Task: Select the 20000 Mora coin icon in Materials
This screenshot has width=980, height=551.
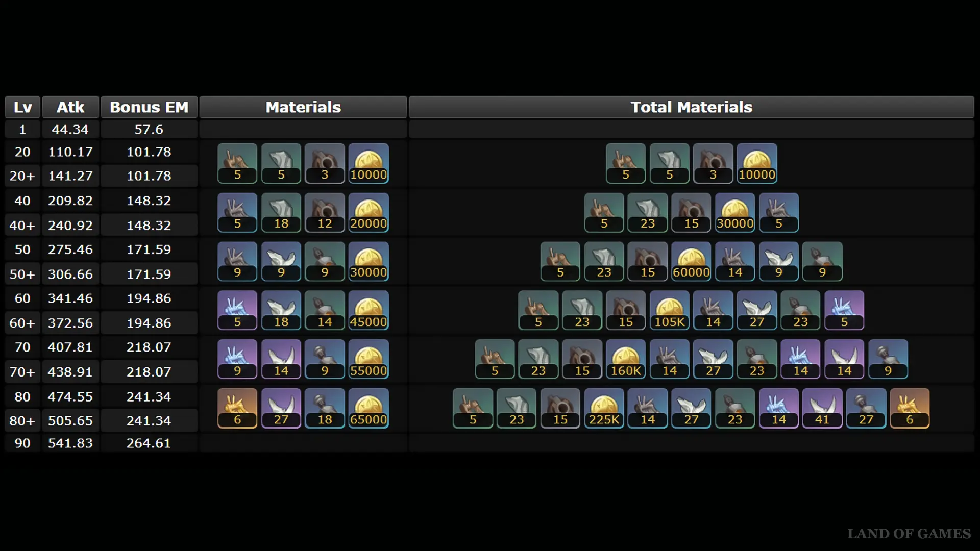Action: tap(369, 212)
